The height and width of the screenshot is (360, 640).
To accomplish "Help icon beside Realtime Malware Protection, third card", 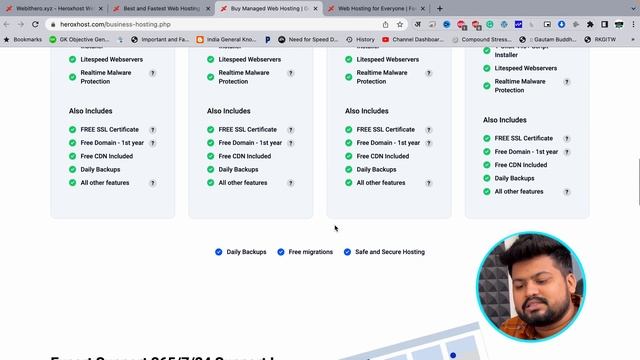I will (x=429, y=73).
